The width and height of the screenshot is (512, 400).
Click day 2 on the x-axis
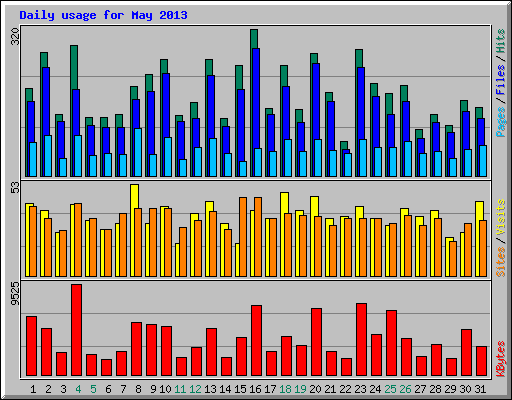click(x=48, y=389)
